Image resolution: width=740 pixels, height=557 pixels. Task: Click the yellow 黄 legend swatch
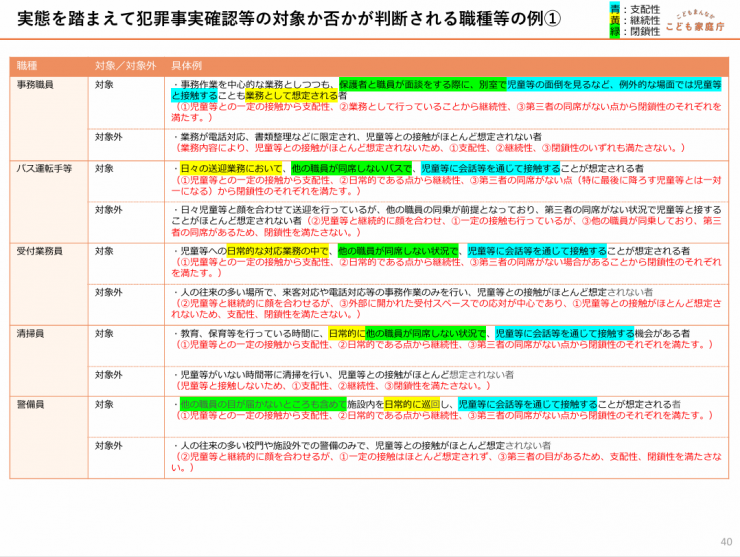click(x=614, y=20)
